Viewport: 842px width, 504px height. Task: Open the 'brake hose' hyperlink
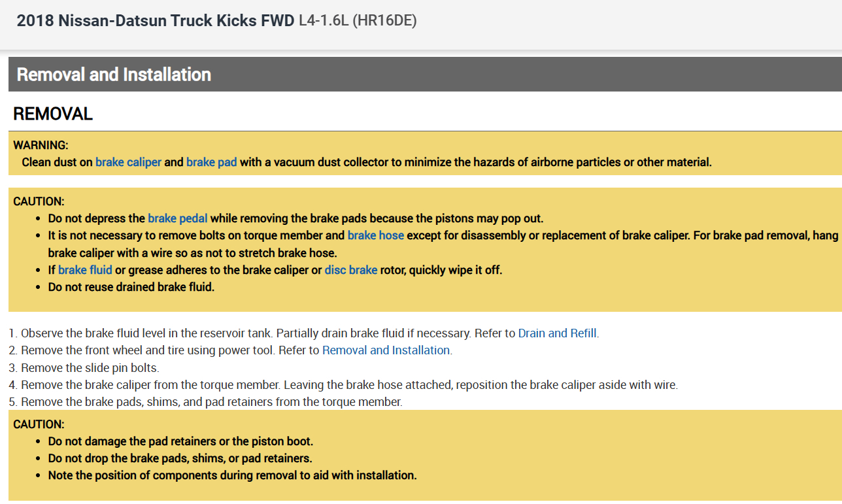pyautogui.click(x=375, y=235)
